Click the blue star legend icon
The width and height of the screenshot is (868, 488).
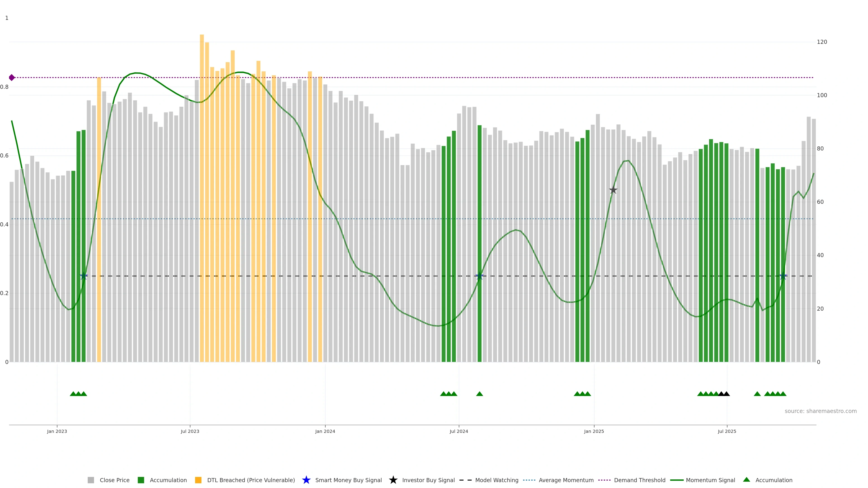pos(306,480)
